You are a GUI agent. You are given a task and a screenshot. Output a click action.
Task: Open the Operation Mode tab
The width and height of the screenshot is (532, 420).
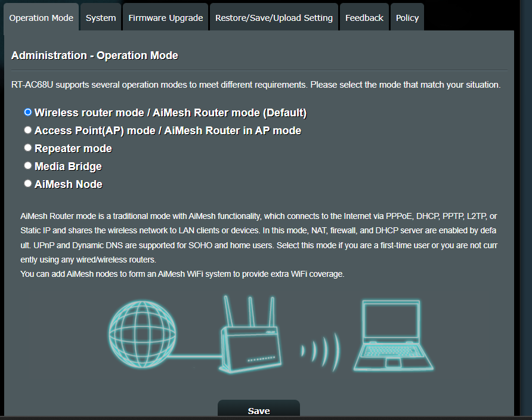coord(41,17)
